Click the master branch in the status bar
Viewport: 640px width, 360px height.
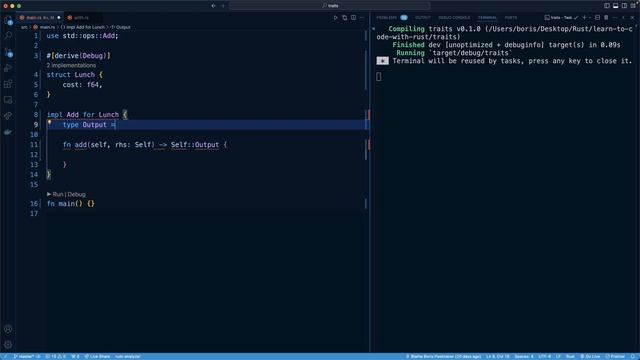click(27, 356)
